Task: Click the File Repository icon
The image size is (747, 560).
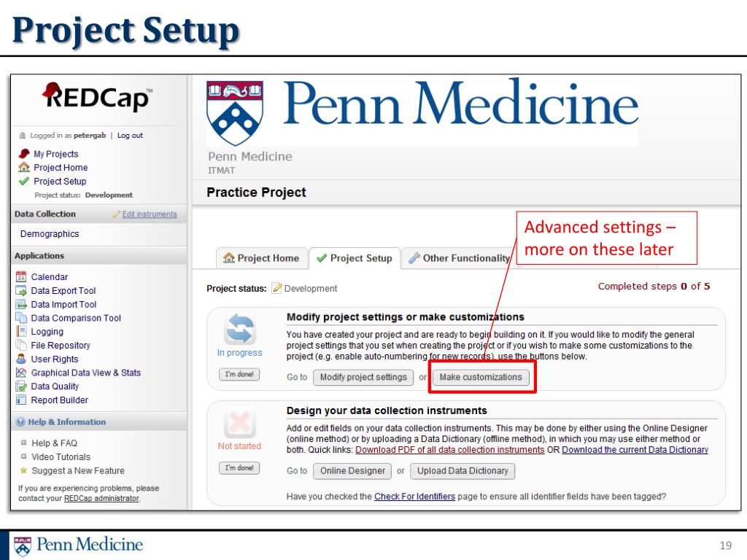Action: (21, 345)
